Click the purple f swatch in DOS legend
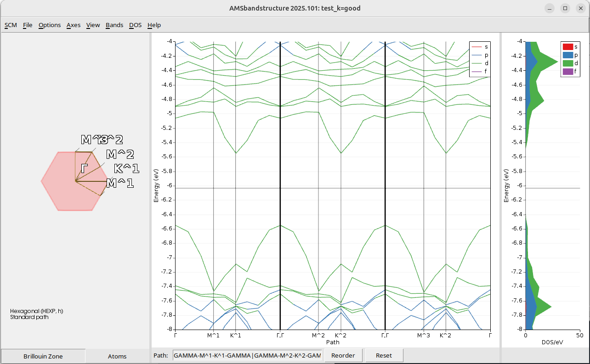This screenshot has height=364, width=590. coord(568,72)
